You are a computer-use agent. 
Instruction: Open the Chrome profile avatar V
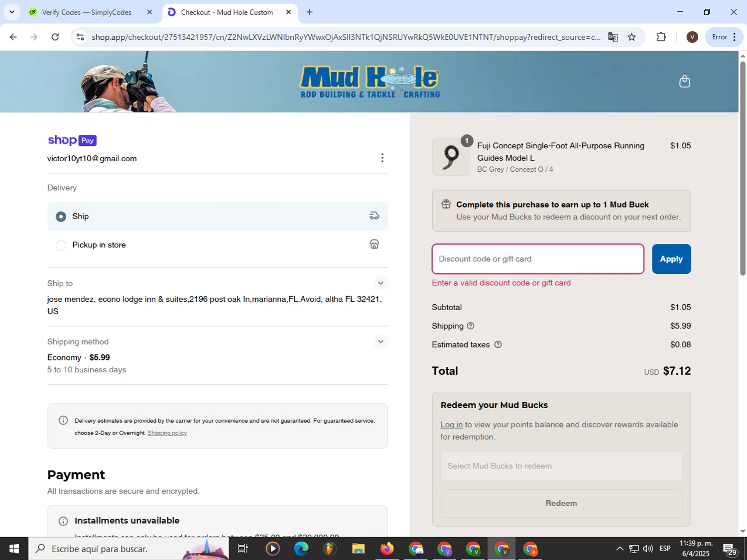692,37
